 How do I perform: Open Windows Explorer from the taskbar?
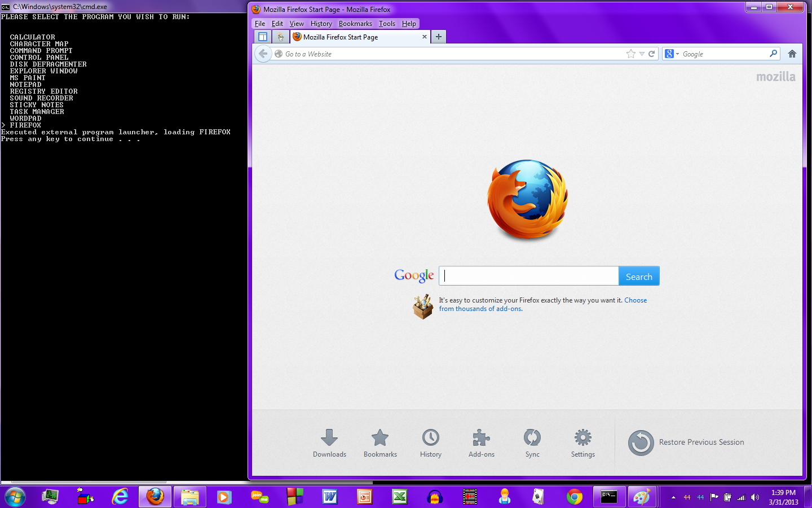(190, 497)
